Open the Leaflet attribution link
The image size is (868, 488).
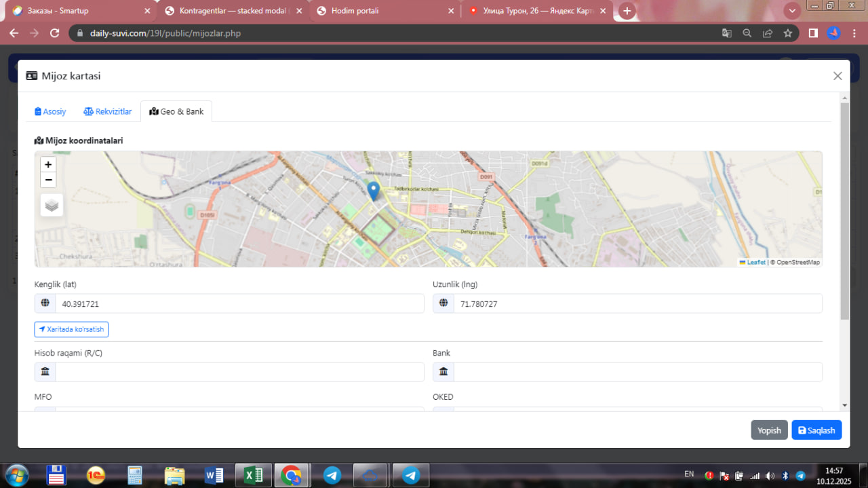coord(755,262)
